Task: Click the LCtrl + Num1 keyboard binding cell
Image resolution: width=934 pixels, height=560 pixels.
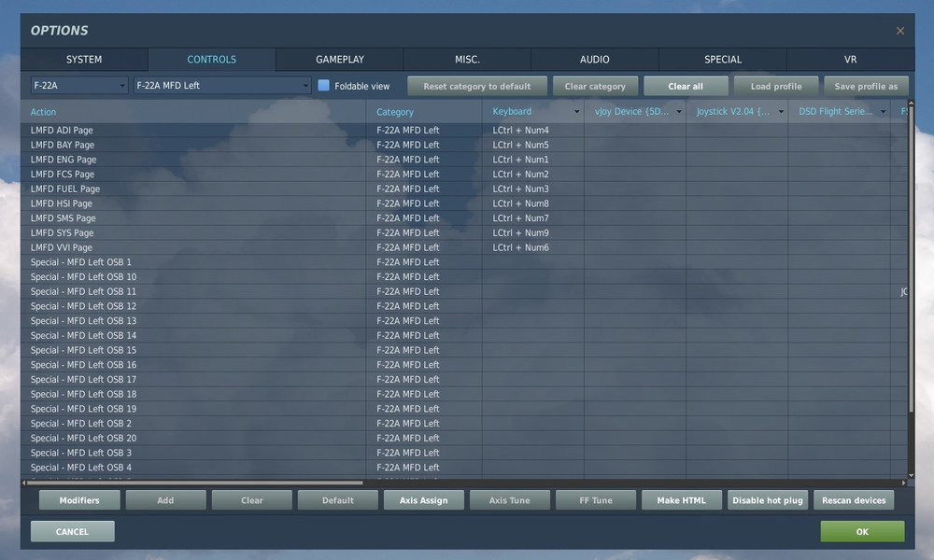Action: tap(532, 160)
